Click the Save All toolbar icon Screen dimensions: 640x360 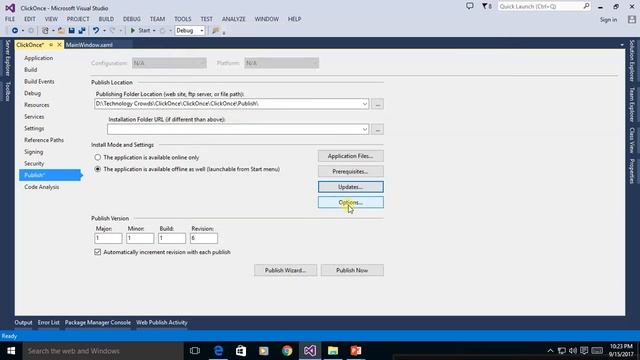coord(82,31)
